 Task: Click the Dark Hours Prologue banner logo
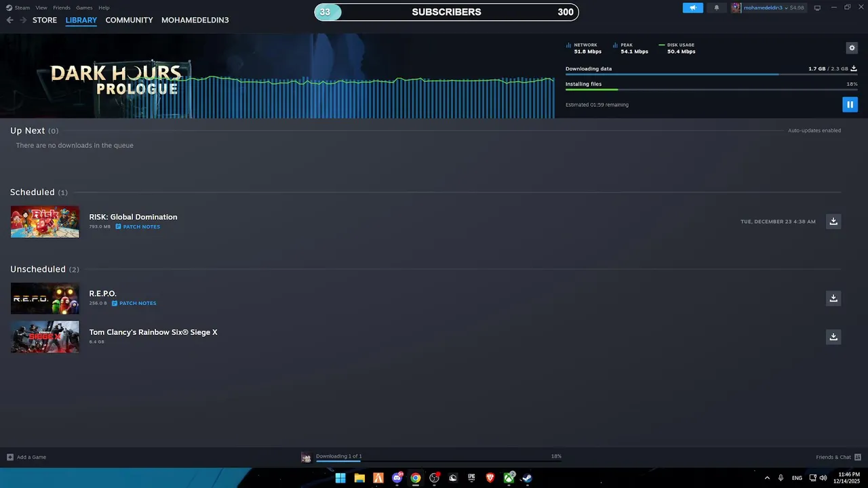coord(116,80)
